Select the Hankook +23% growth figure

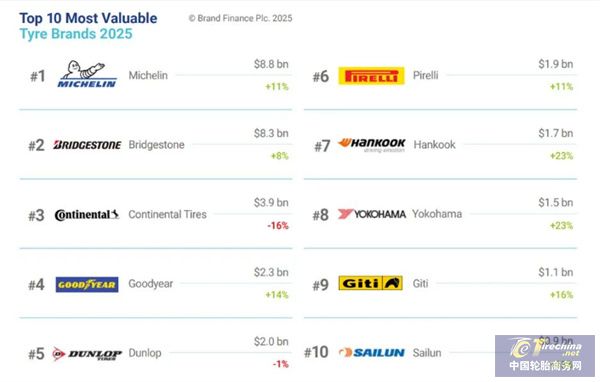tap(561, 156)
